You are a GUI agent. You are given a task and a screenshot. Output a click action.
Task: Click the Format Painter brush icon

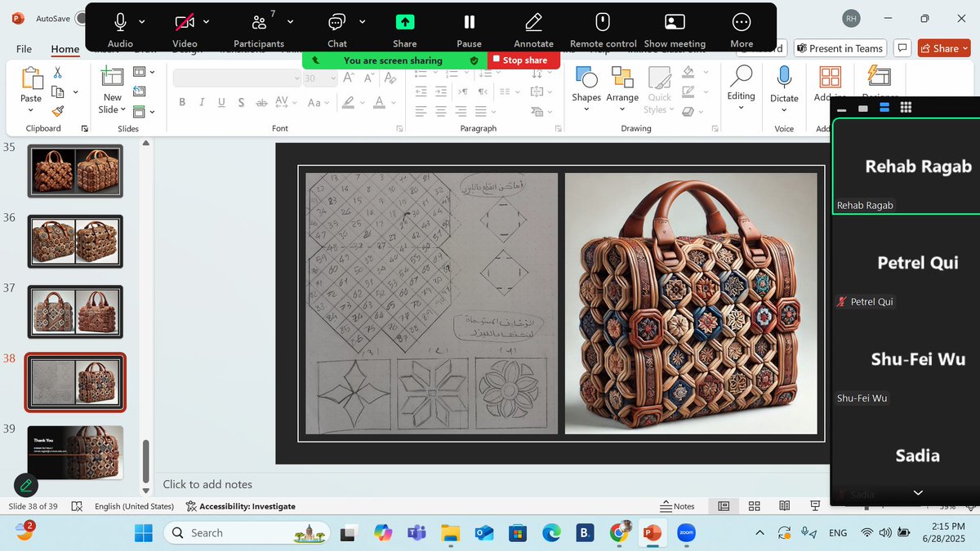coord(57,111)
